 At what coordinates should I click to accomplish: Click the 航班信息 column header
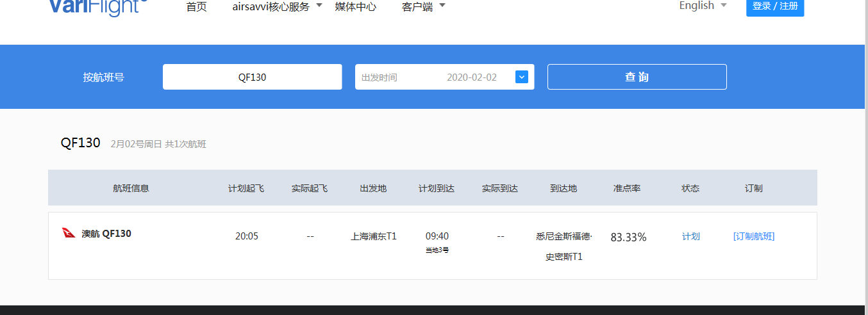[x=131, y=188]
